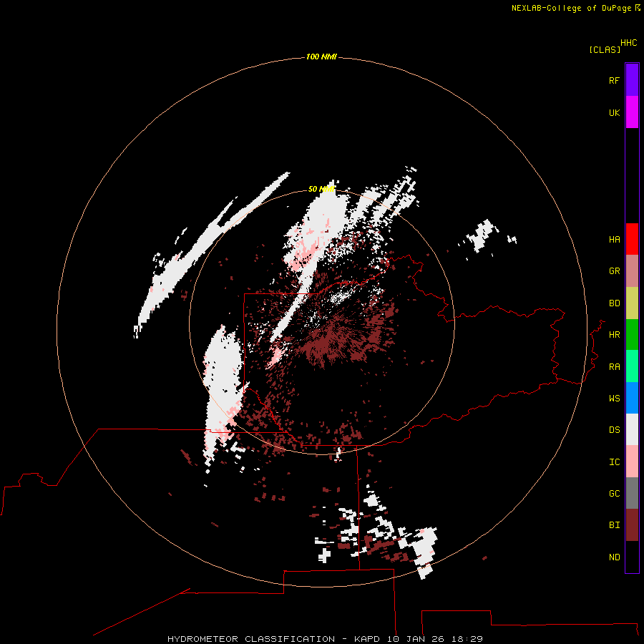Screen dimensions: 644x644
Task: Click the HA legend label
Action: [x=614, y=240]
